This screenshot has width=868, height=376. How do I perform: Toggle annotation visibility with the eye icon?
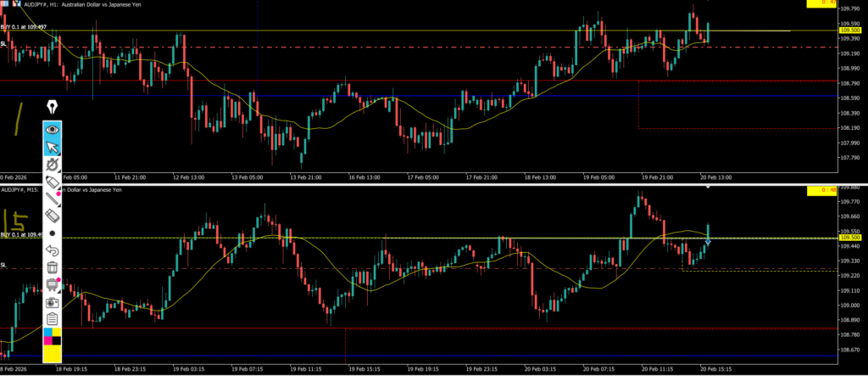point(53,130)
